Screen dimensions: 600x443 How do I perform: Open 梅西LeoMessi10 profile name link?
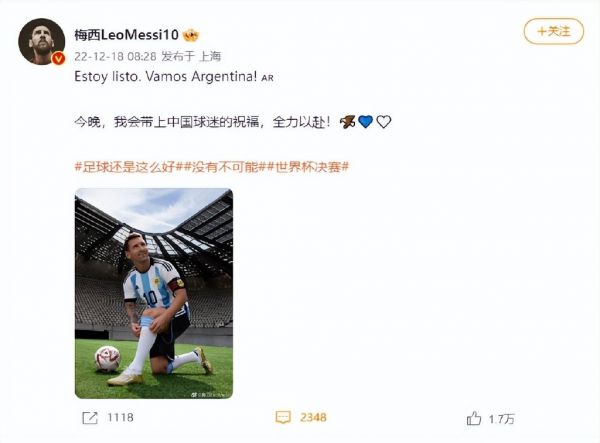point(127,35)
